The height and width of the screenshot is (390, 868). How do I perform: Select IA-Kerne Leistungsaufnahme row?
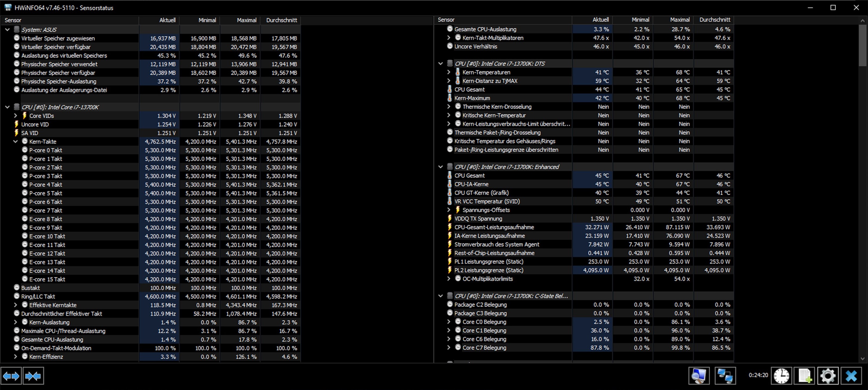coord(584,235)
